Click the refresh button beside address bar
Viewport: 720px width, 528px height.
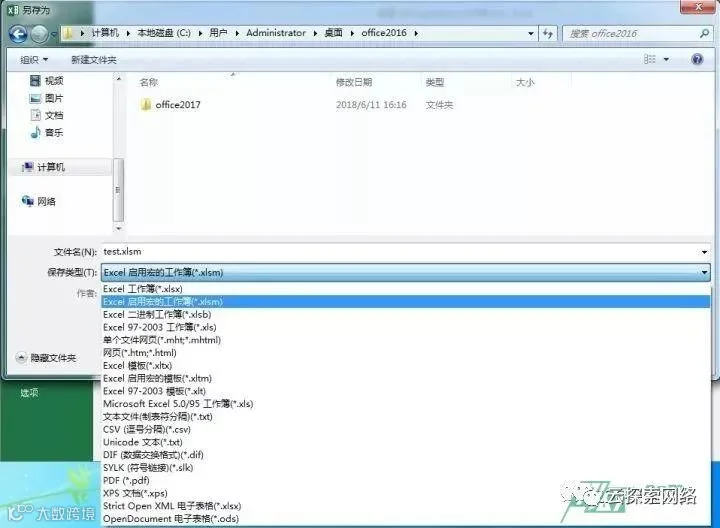click(x=548, y=33)
